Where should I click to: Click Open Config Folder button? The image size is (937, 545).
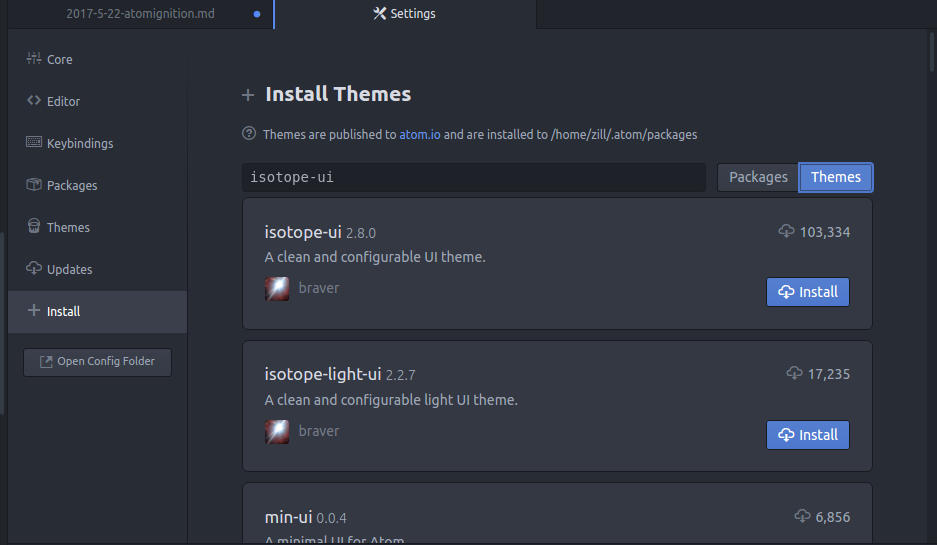pos(97,362)
